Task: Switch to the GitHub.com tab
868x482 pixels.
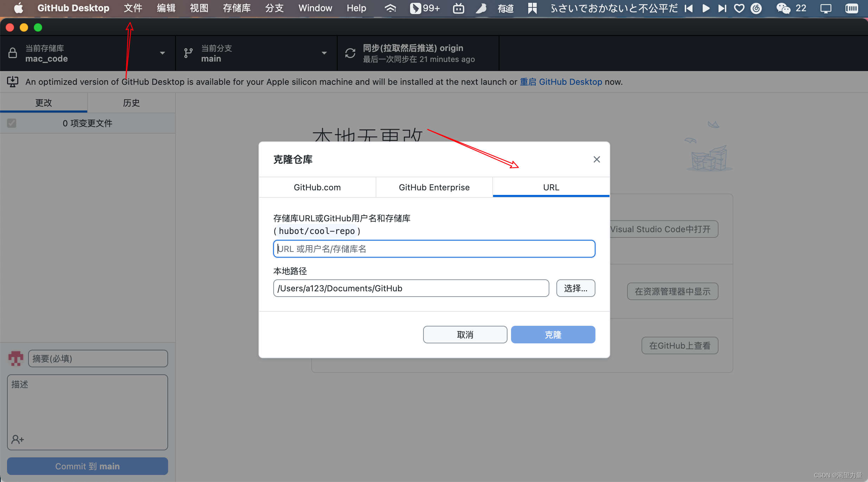Action: pos(317,187)
